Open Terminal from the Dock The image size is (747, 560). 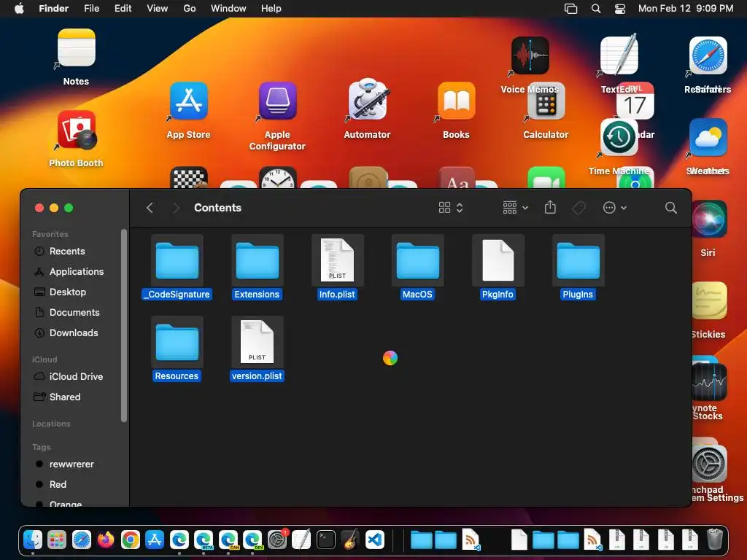pos(326,540)
